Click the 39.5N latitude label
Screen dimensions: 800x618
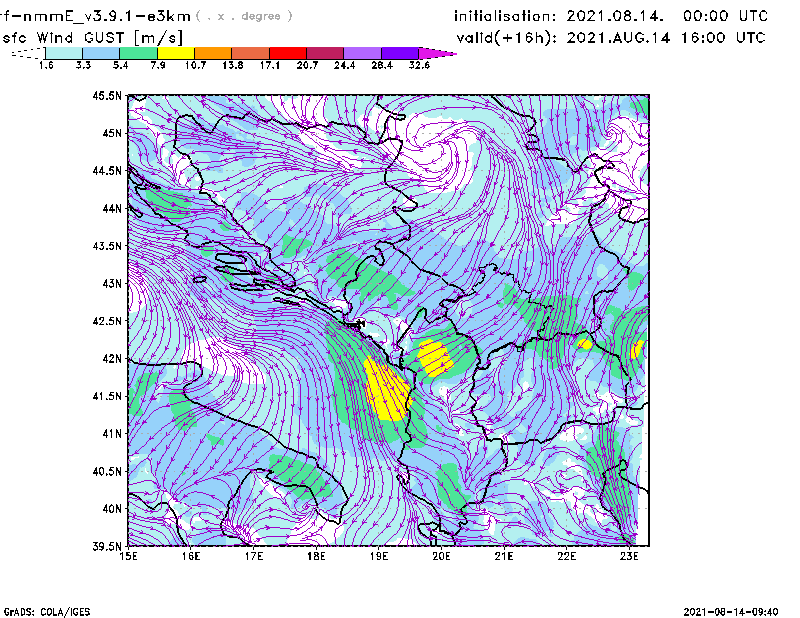[x=107, y=546]
